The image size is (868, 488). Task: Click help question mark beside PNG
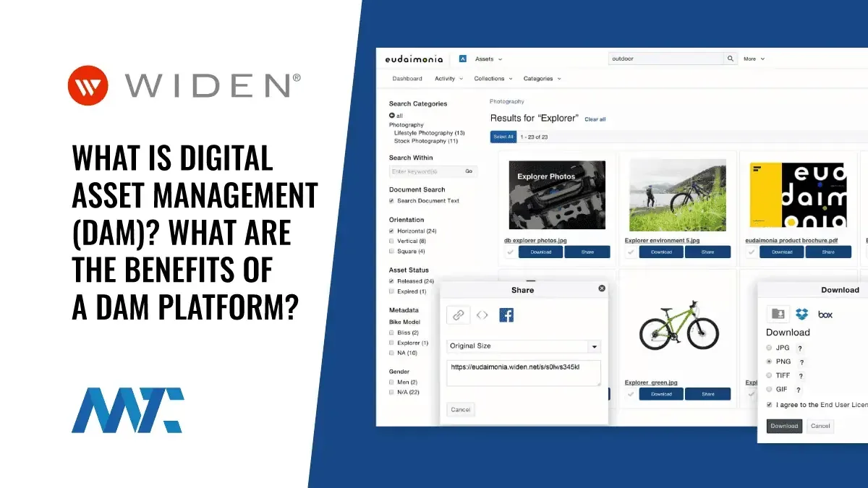(x=801, y=361)
